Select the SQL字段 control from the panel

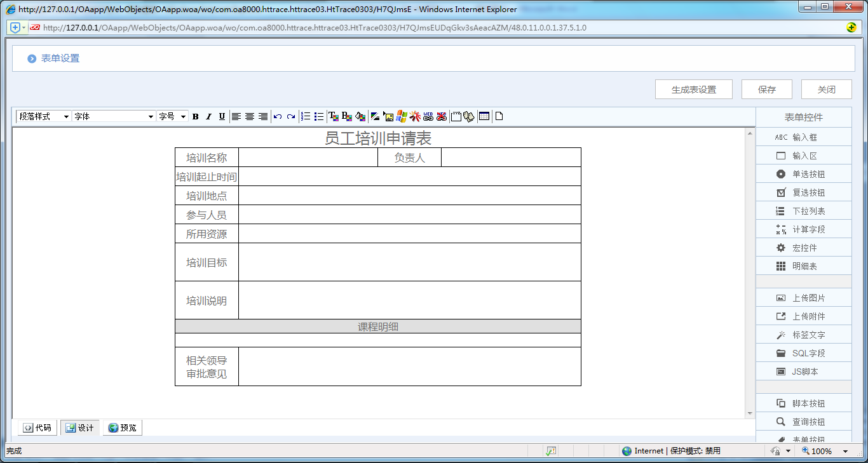[x=803, y=352]
